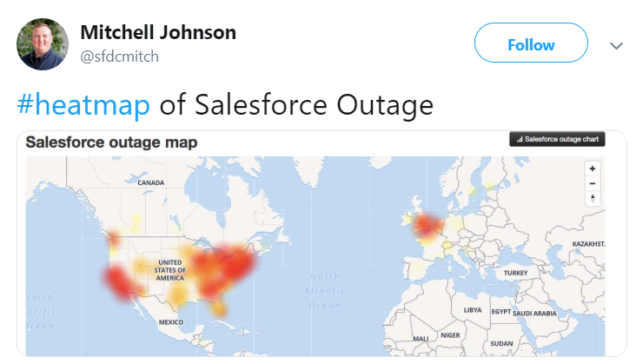Click the MEXICO label on the map
The image size is (636, 364).
tap(171, 321)
